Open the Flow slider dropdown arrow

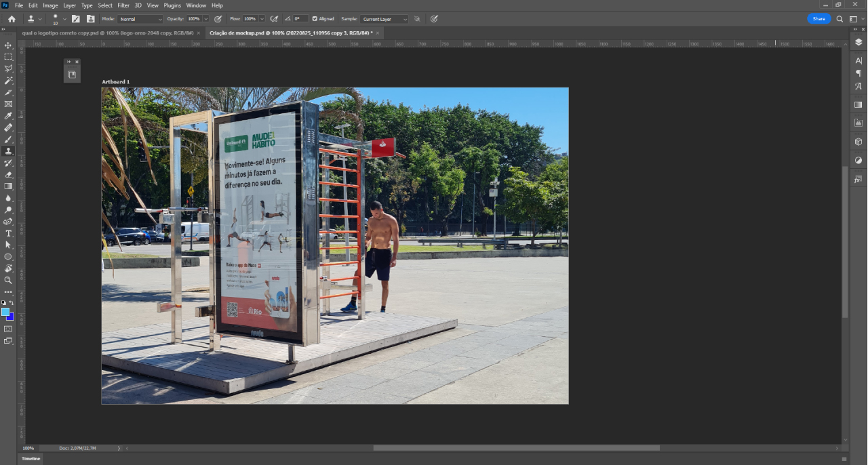click(262, 19)
